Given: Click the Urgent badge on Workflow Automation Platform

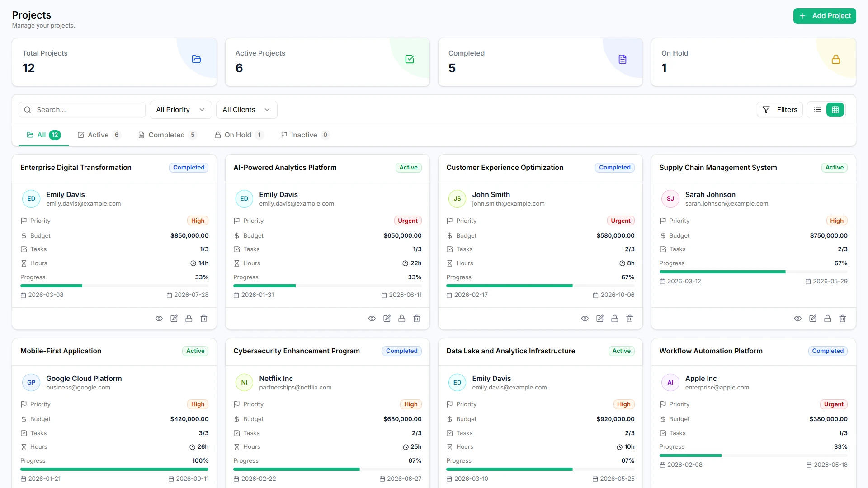Looking at the screenshot, I should click(x=834, y=404).
